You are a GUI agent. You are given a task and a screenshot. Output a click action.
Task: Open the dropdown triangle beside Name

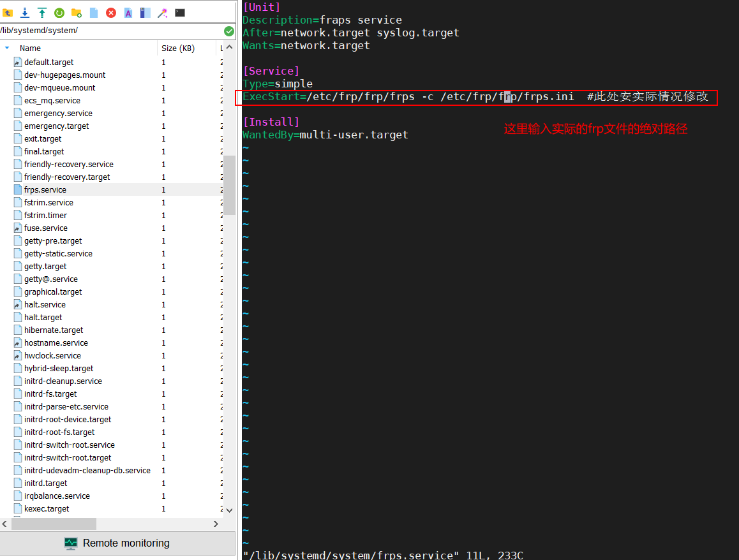click(7, 48)
